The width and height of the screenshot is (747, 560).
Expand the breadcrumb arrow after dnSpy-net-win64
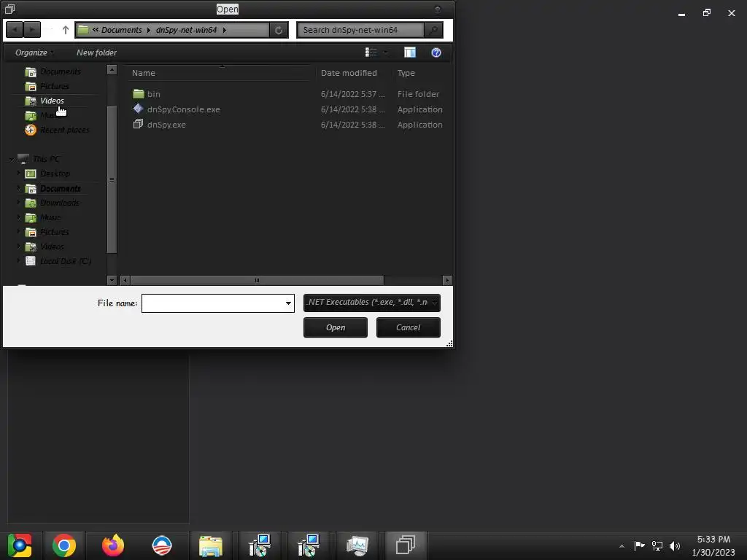(225, 30)
